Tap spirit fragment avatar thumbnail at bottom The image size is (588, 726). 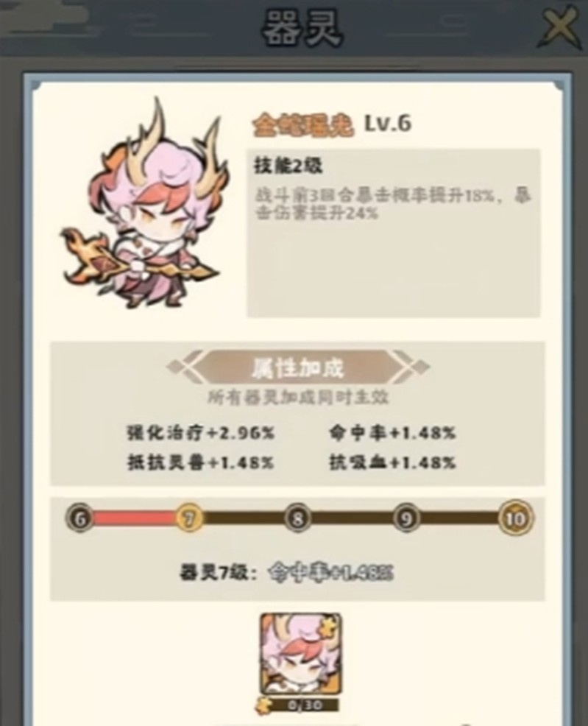point(301,655)
